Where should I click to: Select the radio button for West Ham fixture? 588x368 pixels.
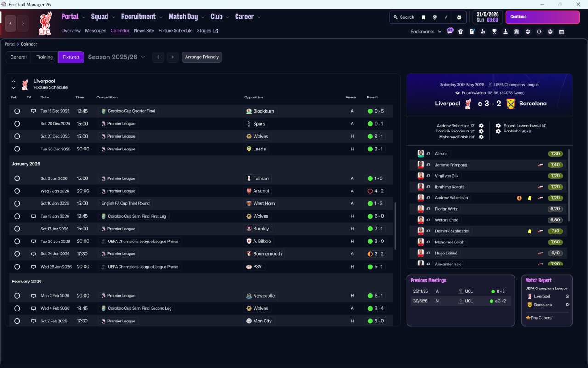[17, 204]
